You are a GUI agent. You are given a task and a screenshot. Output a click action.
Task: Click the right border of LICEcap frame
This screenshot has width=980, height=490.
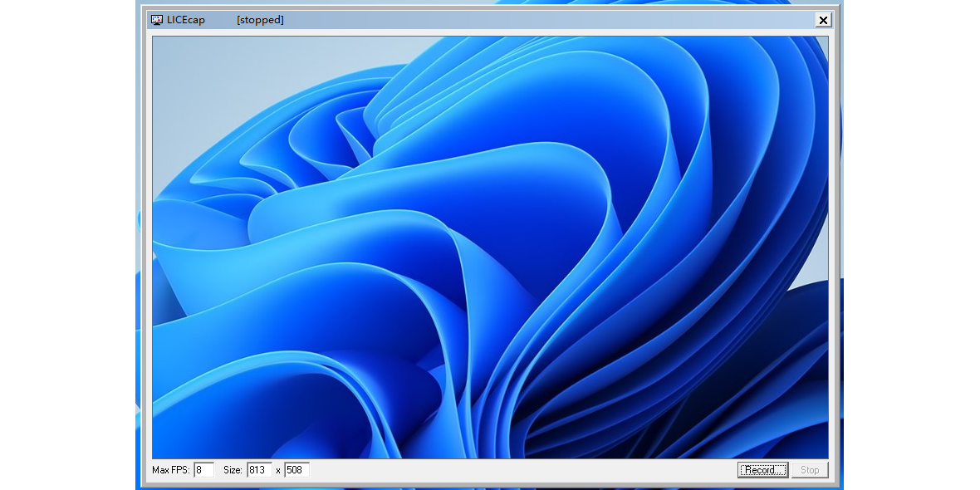pyautogui.click(x=839, y=249)
